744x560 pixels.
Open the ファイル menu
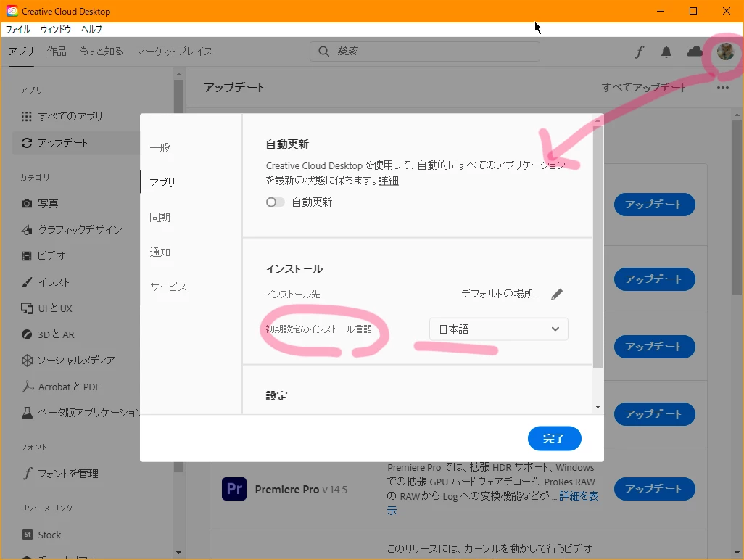[18, 30]
